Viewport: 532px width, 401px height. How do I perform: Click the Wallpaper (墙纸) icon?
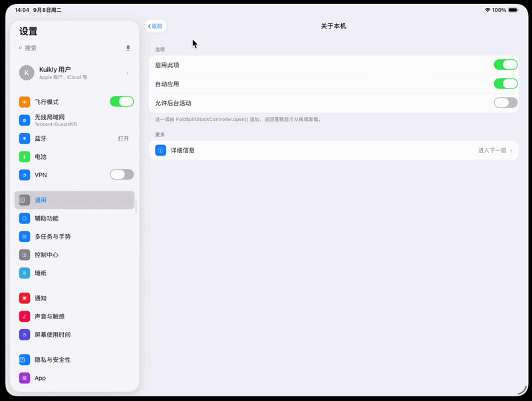tap(25, 273)
